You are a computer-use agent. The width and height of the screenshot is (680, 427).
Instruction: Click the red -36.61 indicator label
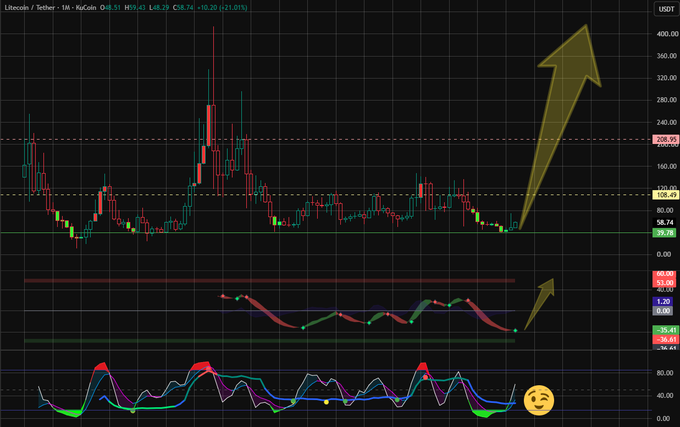click(x=665, y=339)
